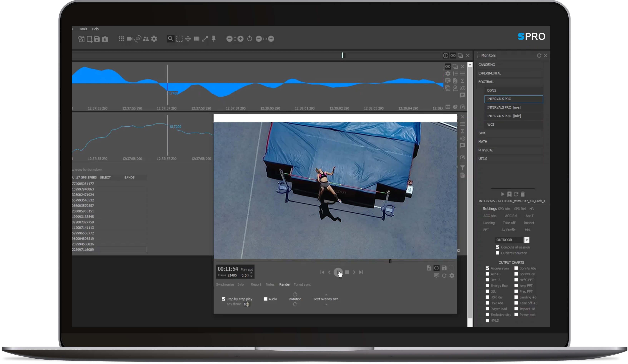Viewport: 628px width, 364px height.
Task: Open the OUTDOOR dropdown
Action: click(526, 240)
